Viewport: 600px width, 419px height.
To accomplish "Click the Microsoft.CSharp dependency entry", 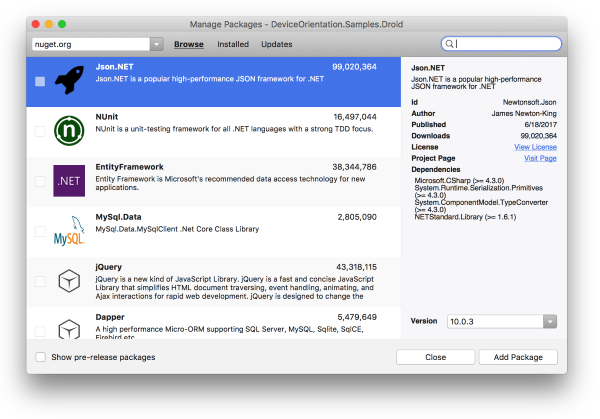I will pyautogui.click(x=459, y=181).
